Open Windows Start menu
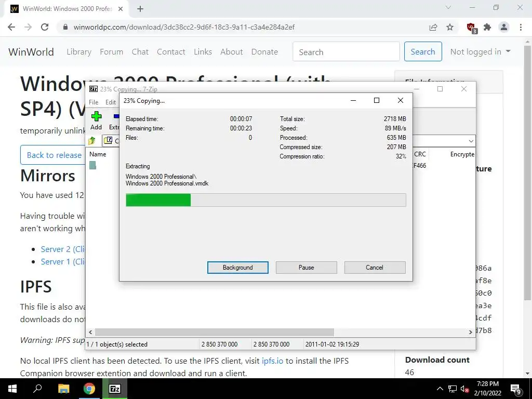The width and height of the screenshot is (532, 399). [x=12, y=389]
